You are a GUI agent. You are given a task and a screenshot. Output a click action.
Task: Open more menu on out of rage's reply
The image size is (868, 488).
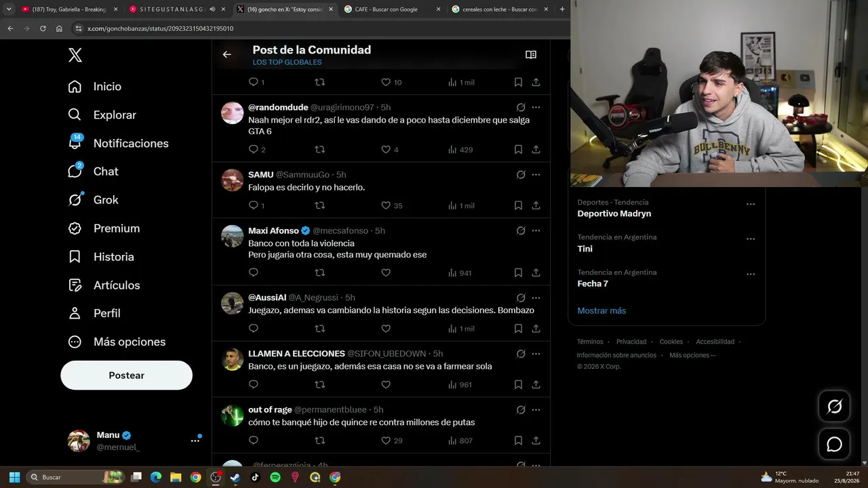click(x=536, y=409)
